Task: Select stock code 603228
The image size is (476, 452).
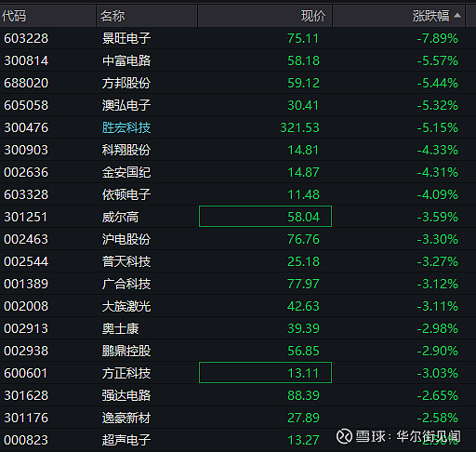Action: pyautogui.click(x=26, y=38)
